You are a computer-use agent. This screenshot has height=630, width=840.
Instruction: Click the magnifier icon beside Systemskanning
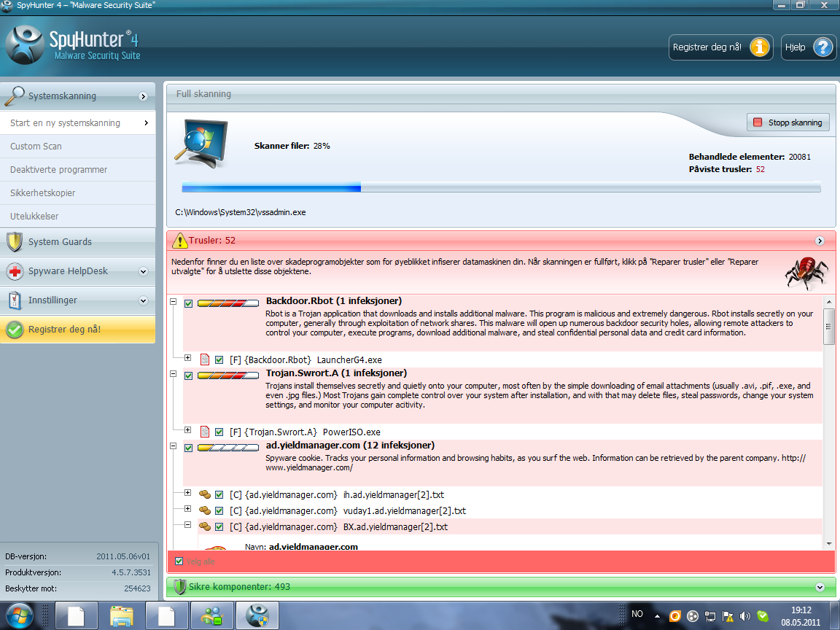click(x=15, y=96)
